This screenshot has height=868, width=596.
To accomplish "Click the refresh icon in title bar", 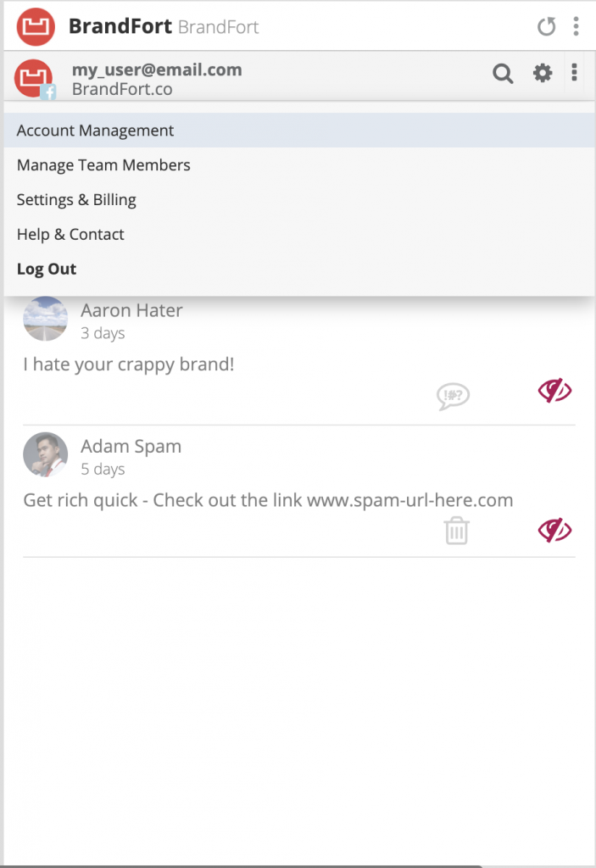I will (547, 27).
